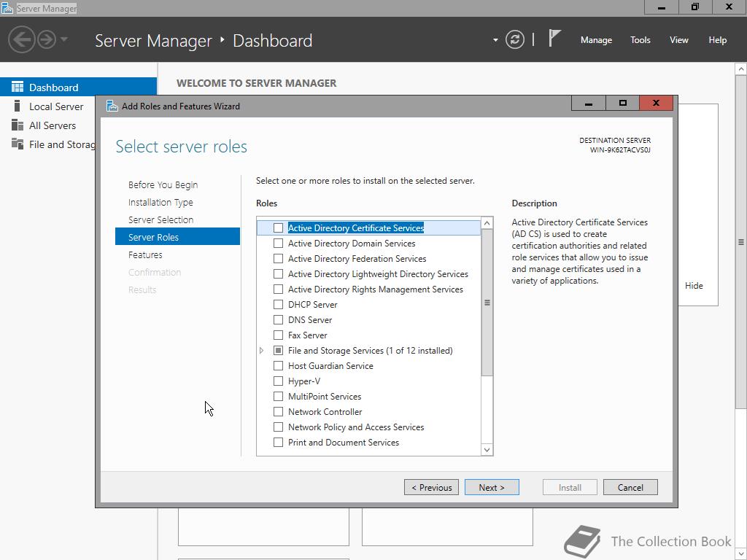Open the Help menu
Screen dimensions: 747x560
click(x=718, y=40)
